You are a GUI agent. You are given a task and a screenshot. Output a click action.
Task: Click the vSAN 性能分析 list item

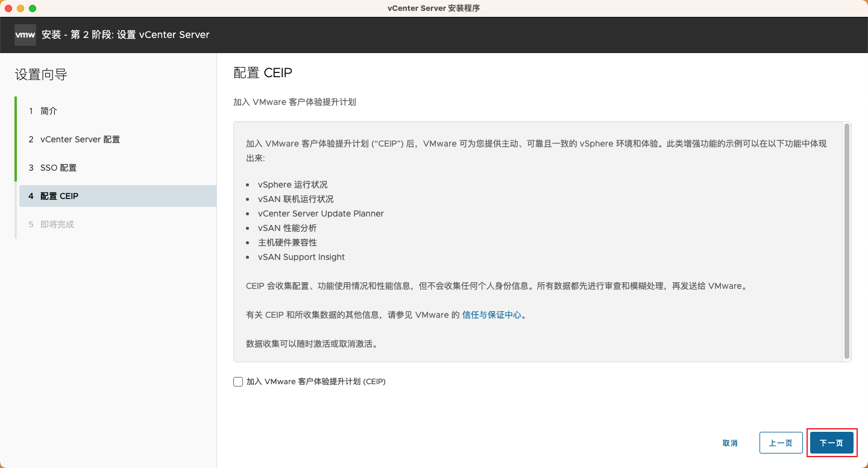click(288, 228)
